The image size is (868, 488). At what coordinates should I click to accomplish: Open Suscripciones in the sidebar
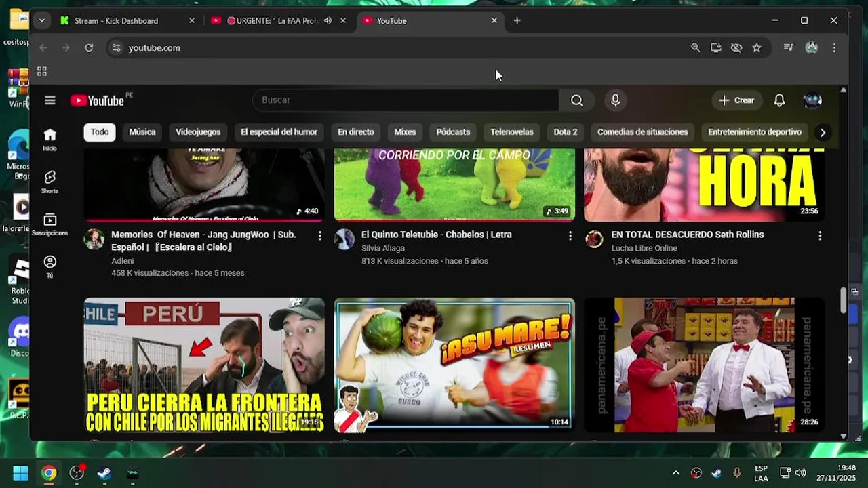pos(50,224)
